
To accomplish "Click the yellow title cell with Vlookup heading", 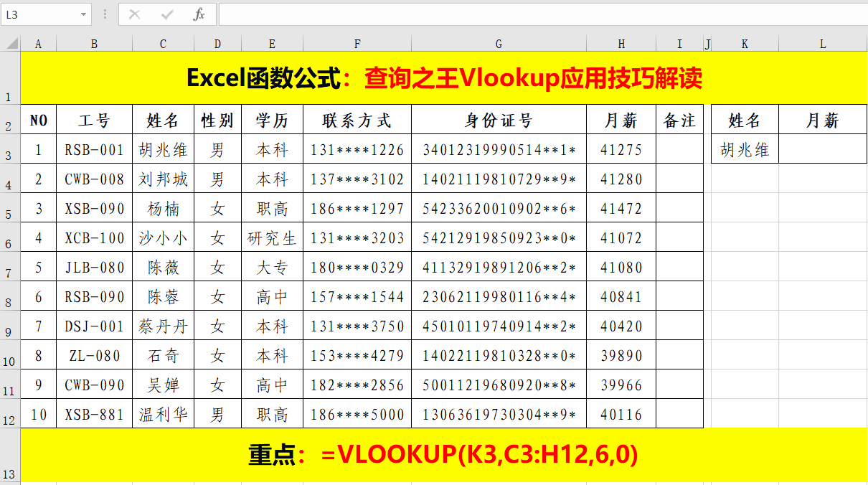I will 444,77.
